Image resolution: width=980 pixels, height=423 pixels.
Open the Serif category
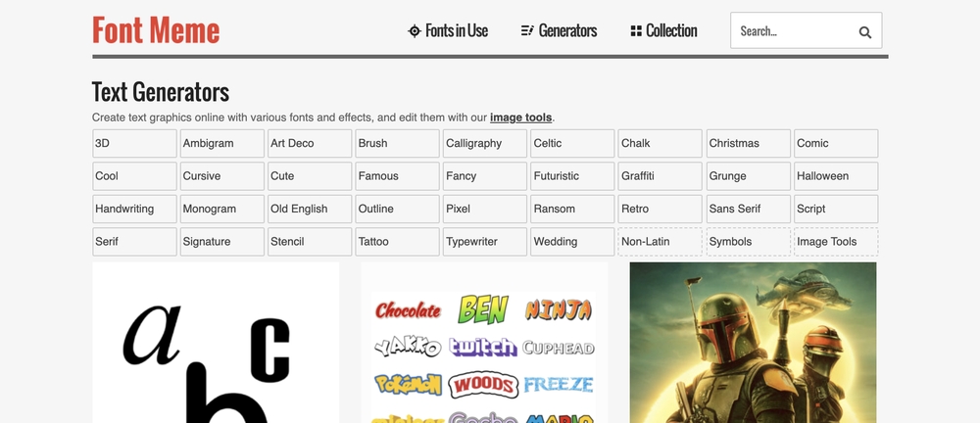pos(134,242)
